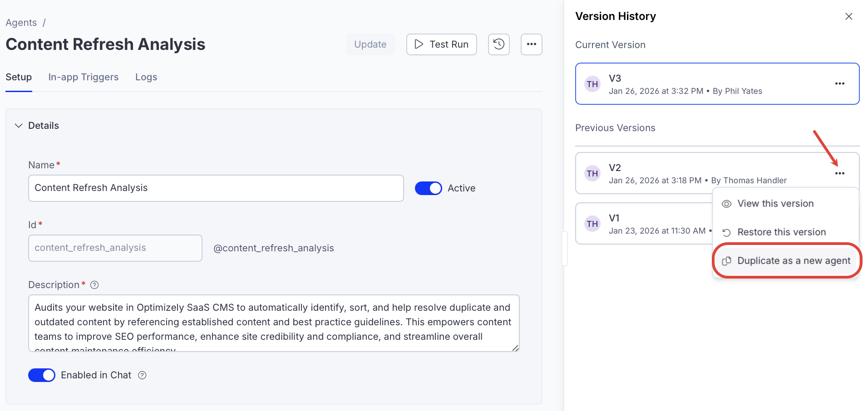
Task: Go to Agents breadcrumb link
Action: tap(21, 23)
